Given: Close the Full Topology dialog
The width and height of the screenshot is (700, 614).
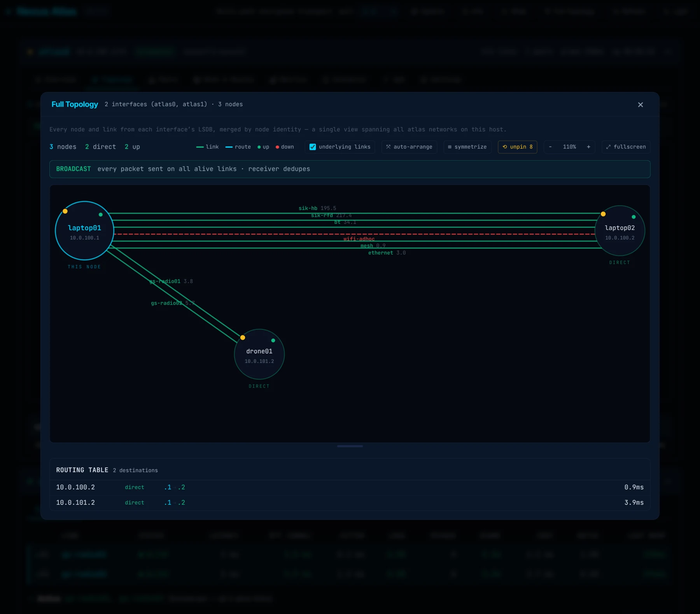Looking at the screenshot, I should 640,105.
